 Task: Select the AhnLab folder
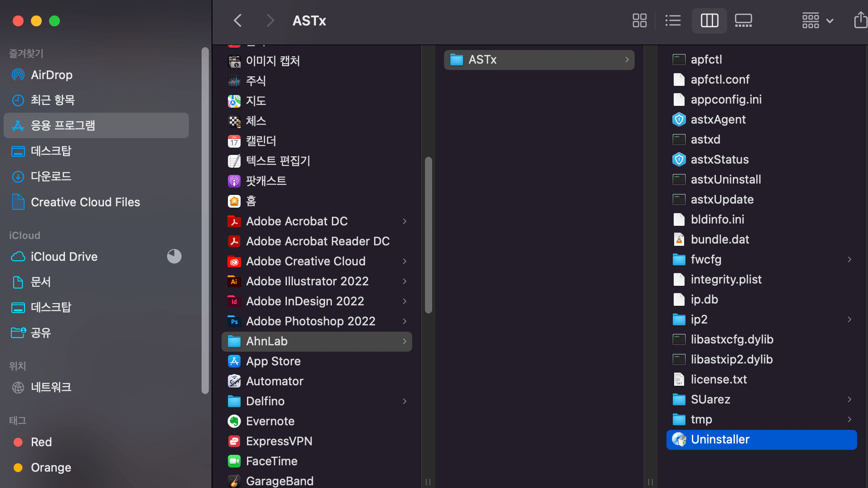pos(317,341)
